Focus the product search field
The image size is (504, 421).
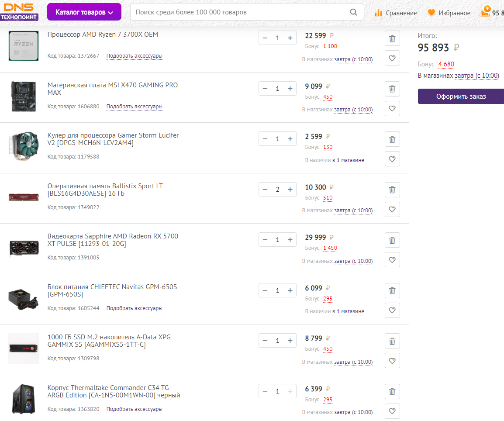pos(240,12)
